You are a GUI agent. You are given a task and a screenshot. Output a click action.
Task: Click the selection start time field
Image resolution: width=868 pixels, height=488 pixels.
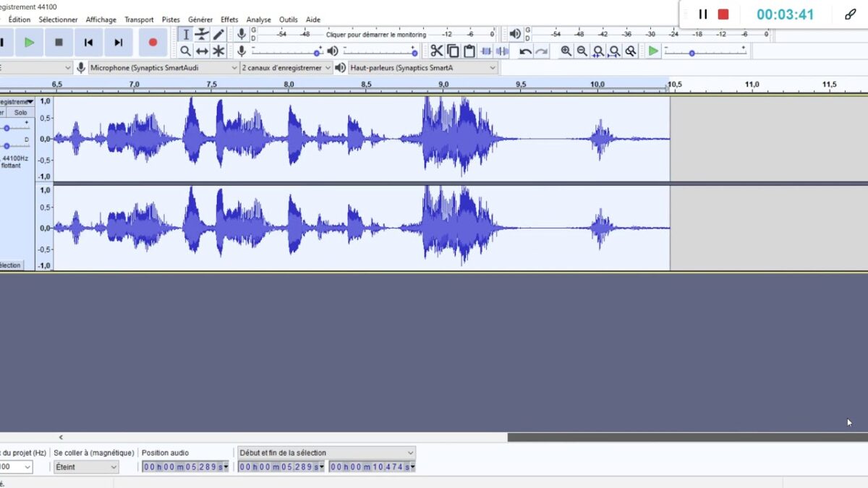click(281, 467)
